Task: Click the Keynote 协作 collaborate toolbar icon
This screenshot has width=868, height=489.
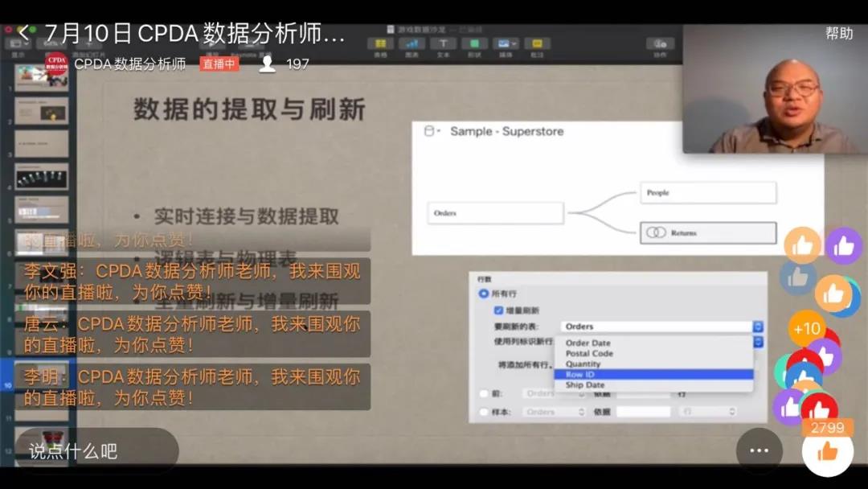Action: coord(660,43)
